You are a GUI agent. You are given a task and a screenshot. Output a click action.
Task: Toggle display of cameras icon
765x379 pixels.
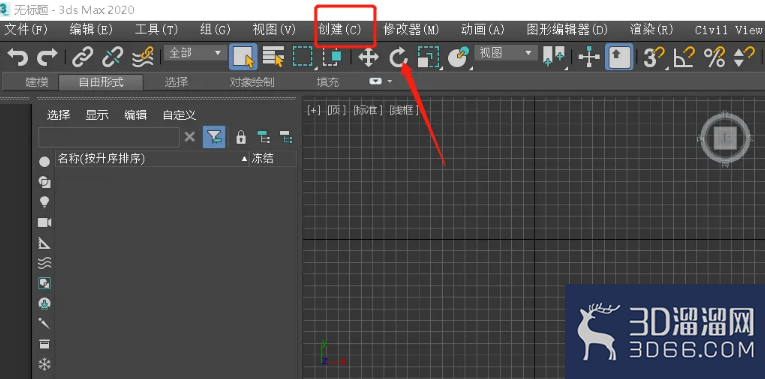(x=44, y=222)
